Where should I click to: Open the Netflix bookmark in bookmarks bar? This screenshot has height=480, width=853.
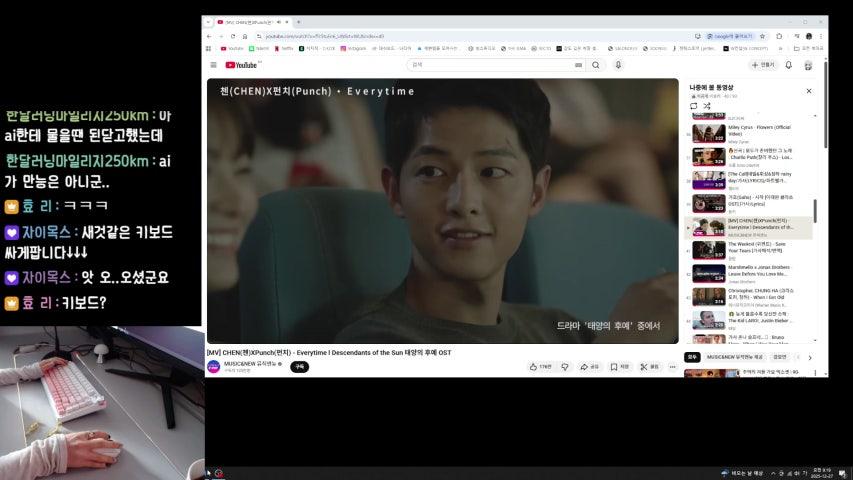point(283,48)
